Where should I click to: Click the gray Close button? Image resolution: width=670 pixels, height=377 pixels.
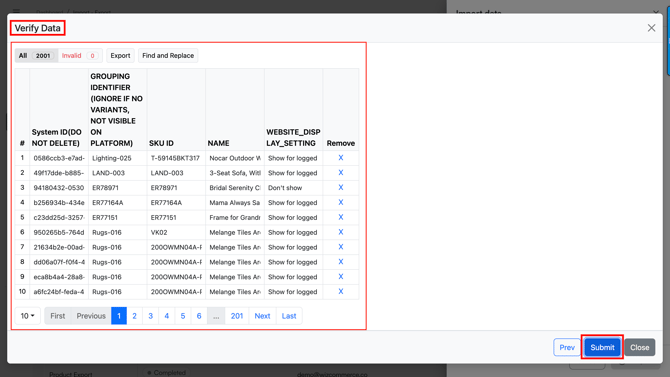pyautogui.click(x=639, y=348)
